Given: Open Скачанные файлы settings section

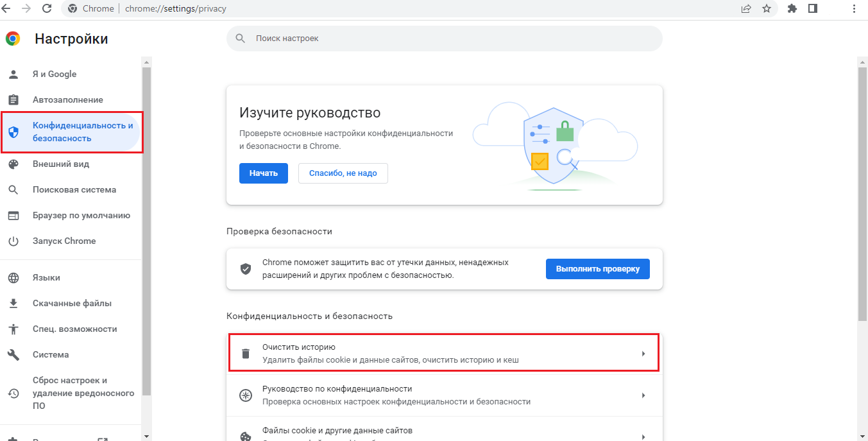Looking at the screenshot, I should [72, 304].
